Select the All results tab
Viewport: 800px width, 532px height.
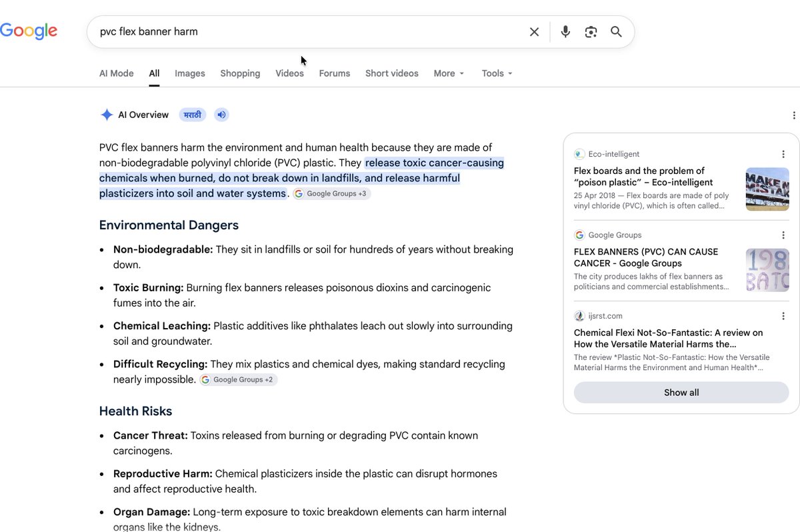pos(154,73)
